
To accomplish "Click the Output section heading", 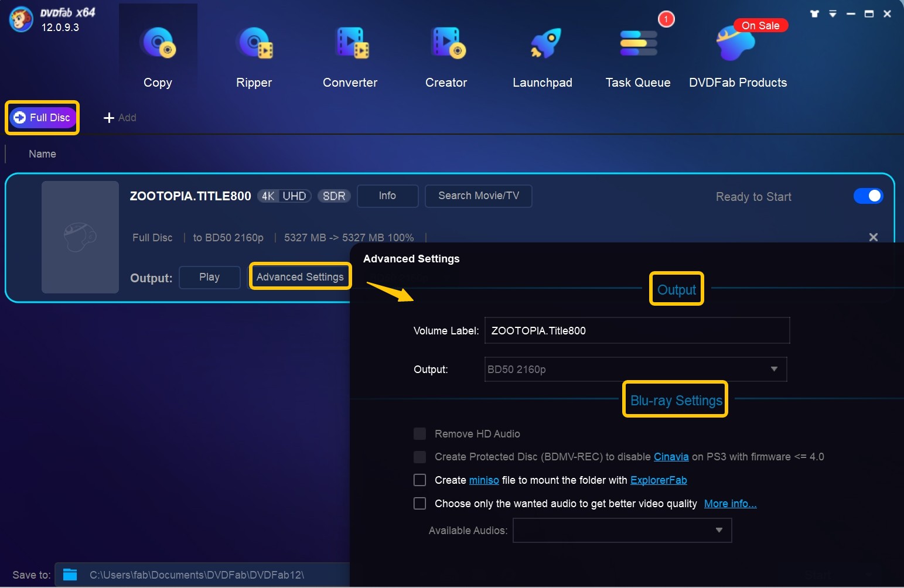I will click(677, 290).
